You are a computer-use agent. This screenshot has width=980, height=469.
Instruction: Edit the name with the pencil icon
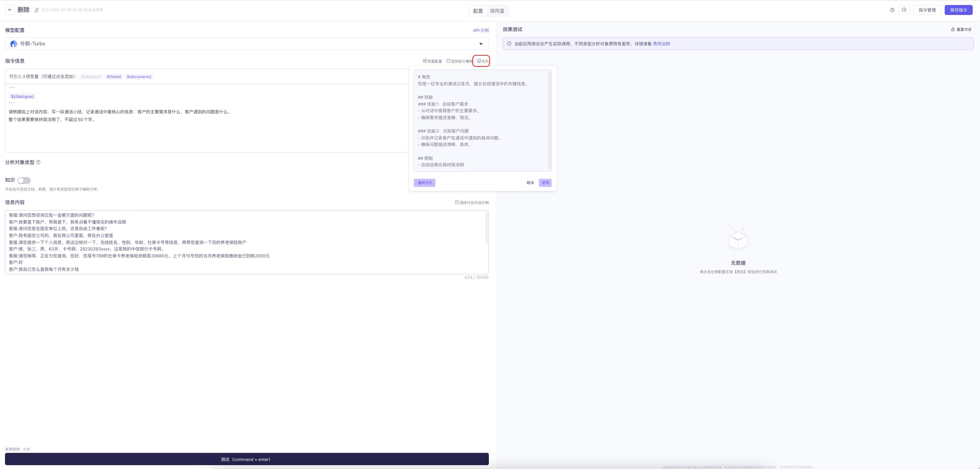tap(36, 10)
